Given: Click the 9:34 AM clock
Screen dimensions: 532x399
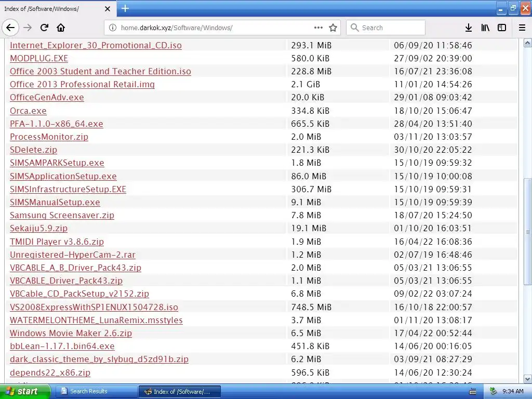Looking at the screenshot, I should [x=513, y=392].
